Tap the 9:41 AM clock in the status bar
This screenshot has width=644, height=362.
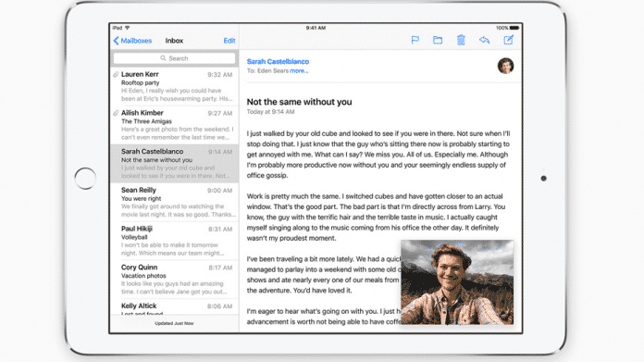pos(316,28)
